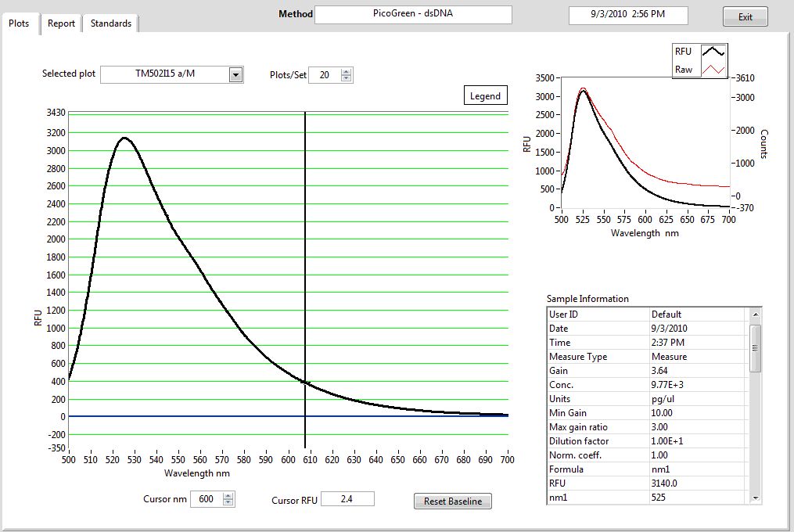
Task: Click the Cursor nm input field
Action: tap(205, 499)
